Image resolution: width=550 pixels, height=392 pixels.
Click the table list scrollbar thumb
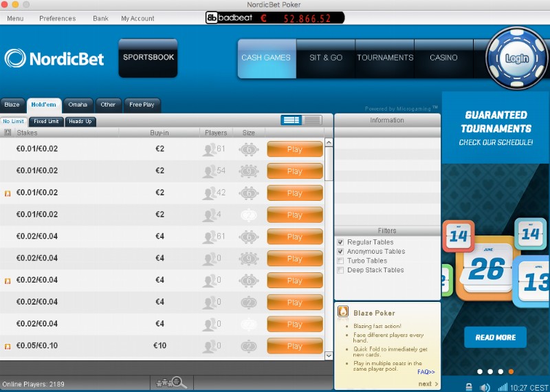329,164
